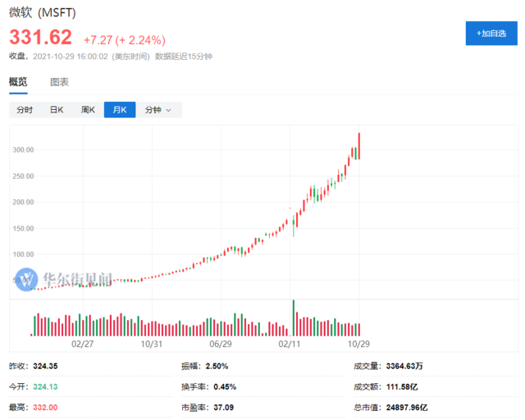The height and width of the screenshot is (420, 525).
Task: Select the 分时 intraday chart mode
Action: coord(25,110)
